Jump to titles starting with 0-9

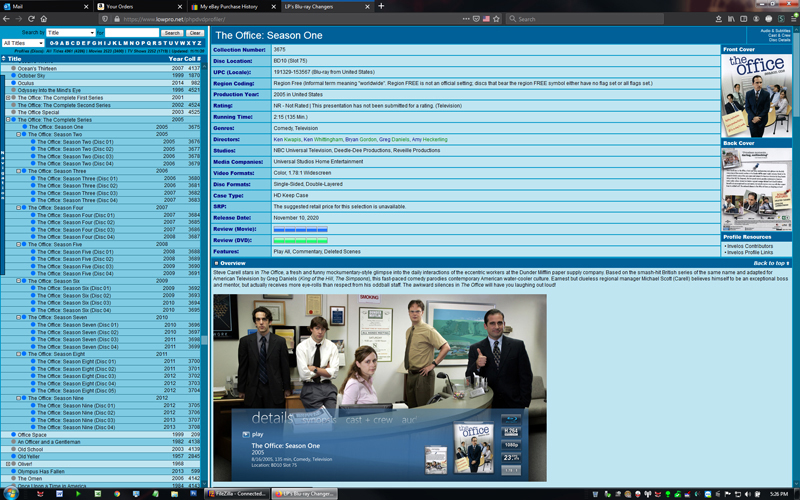click(x=54, y=43)
